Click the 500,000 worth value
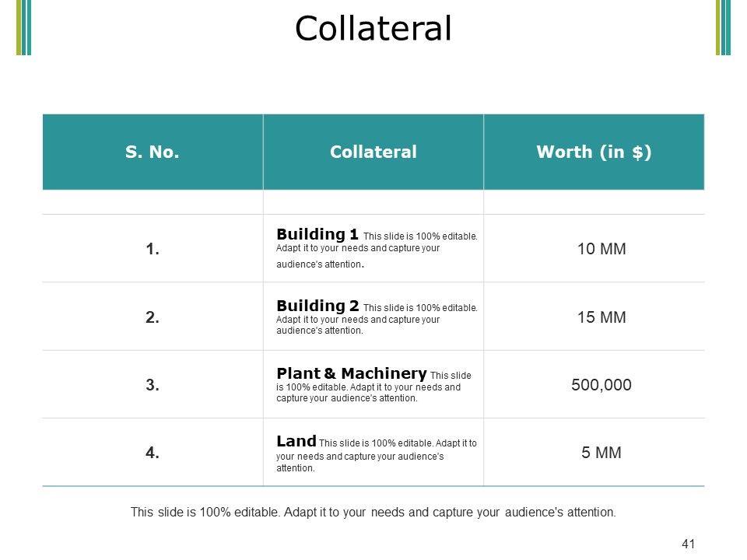This screenshot has width=747, height=560. click(x=601, y=384)
